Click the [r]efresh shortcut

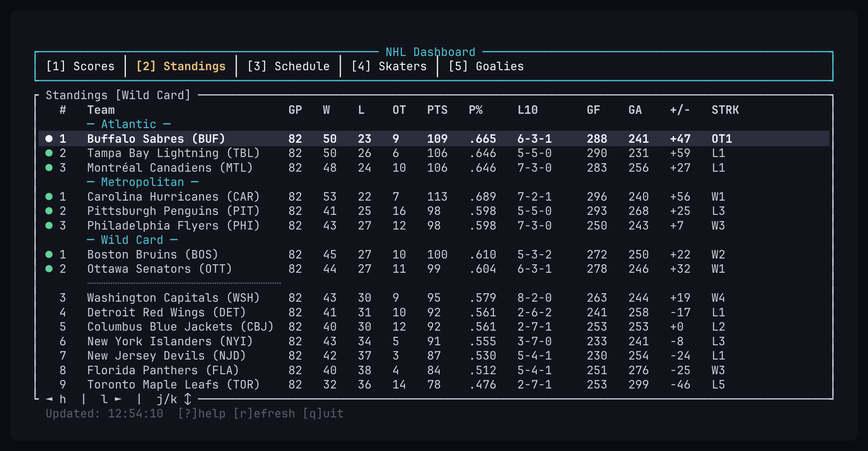pos(264,414)
